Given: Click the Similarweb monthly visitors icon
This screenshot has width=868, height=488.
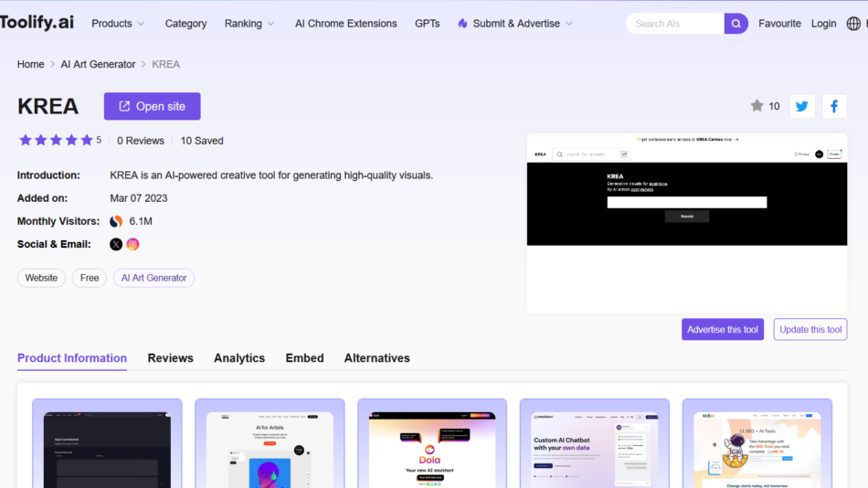Looking at the screenshot, I should (116, 221).
